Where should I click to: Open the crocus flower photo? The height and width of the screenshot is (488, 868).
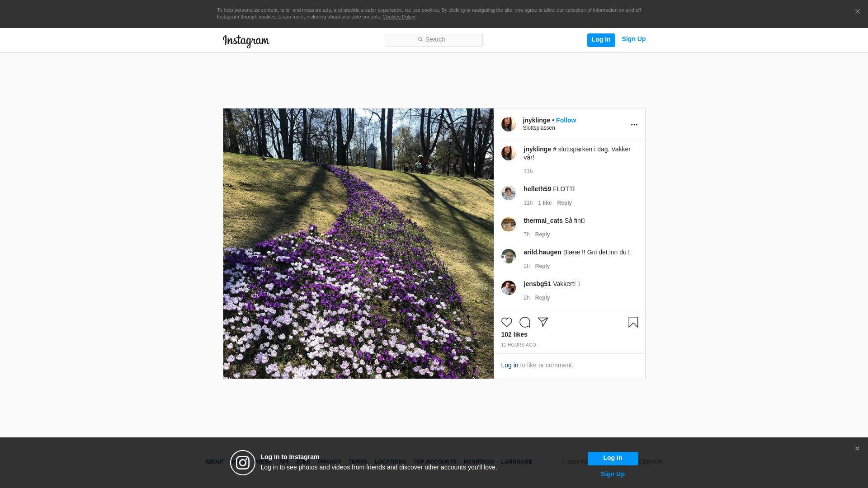point(358,244)
